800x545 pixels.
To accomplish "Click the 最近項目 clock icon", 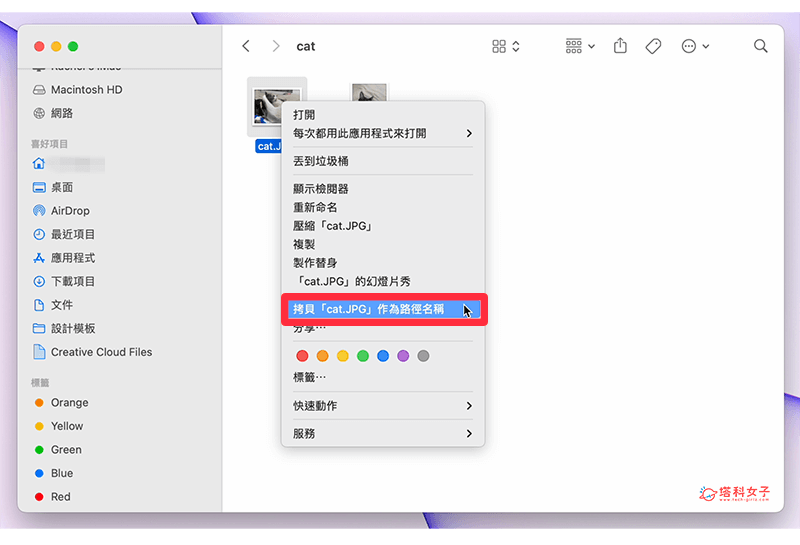I will tap(39, 234).
